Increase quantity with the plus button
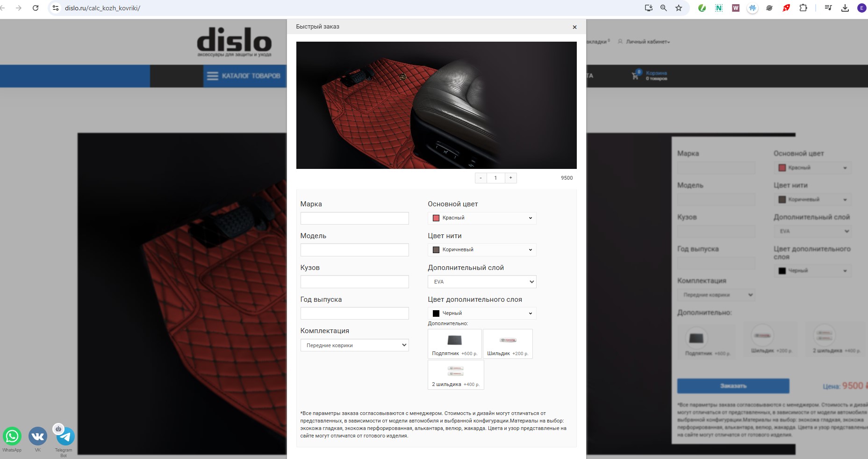 pos(510,178)
